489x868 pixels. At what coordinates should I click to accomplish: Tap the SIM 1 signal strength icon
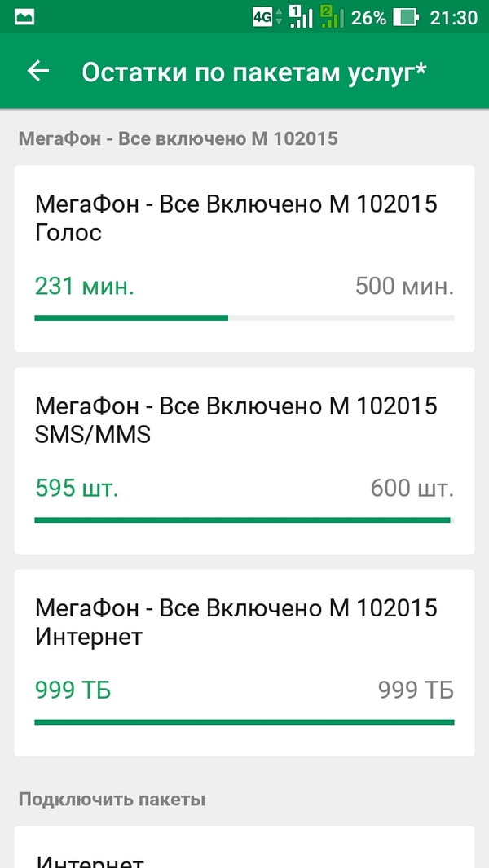tap(300, 17)
